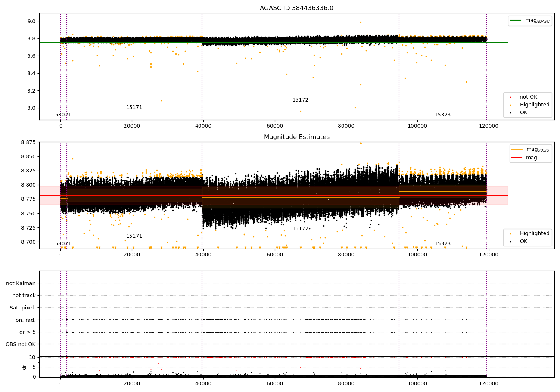Click the title 'AGASC ID 384436336.0'

[296, 8]
